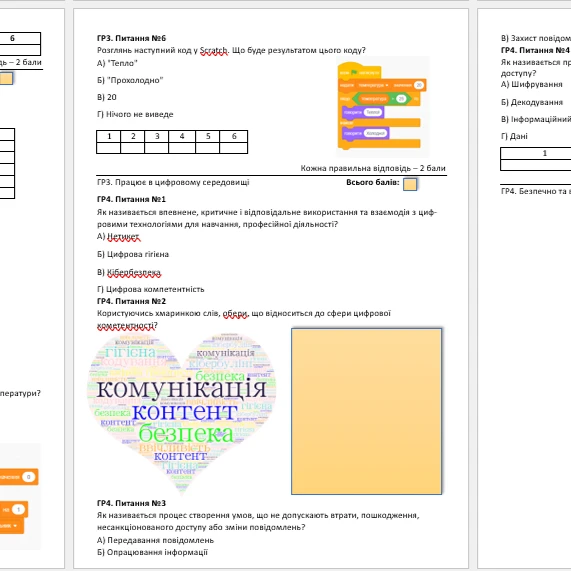The width and height of the screenshot is (571, 571).
Task: Click the heading "ГР4. Питання №4" on the right page
Action: tap(535, 50)
